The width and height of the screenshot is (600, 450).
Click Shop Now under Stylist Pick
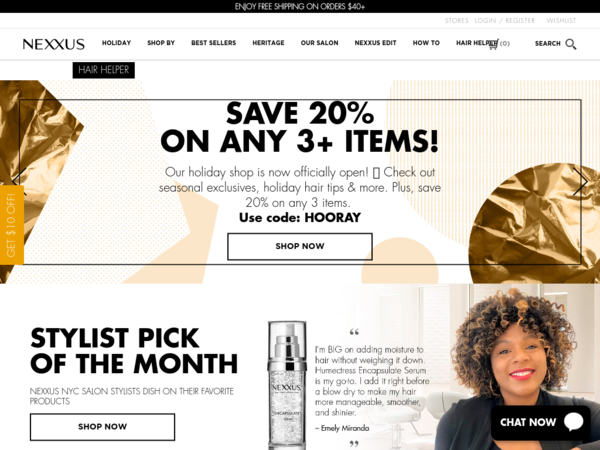(102, 427)
